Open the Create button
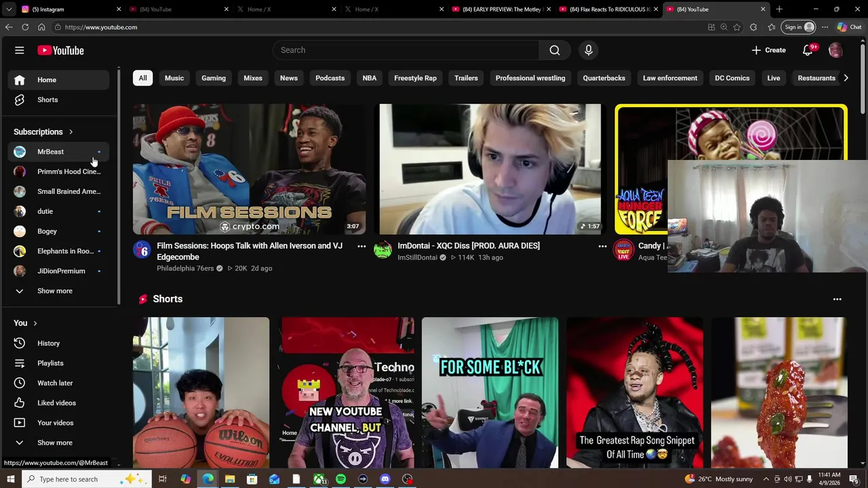The width and height of the screenshot is (868, 488). [768, 50]
